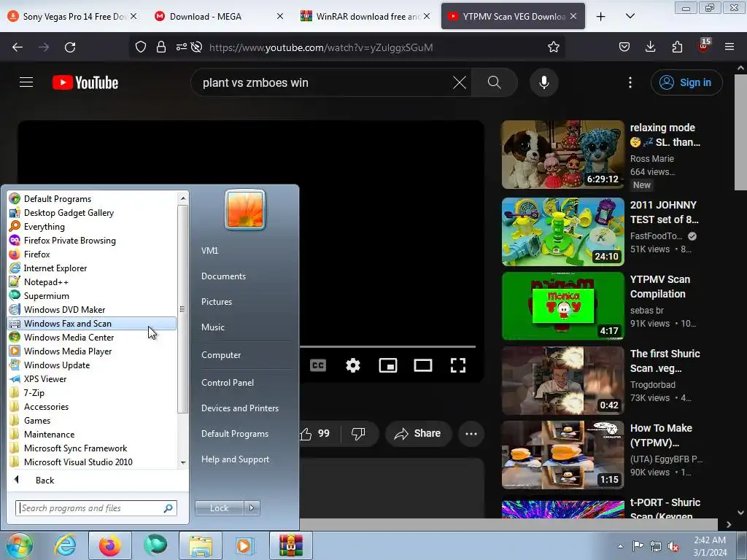Open Windows Explorer taskbar folder
This screenshot has width=747, height=560.
coord(200,545)
